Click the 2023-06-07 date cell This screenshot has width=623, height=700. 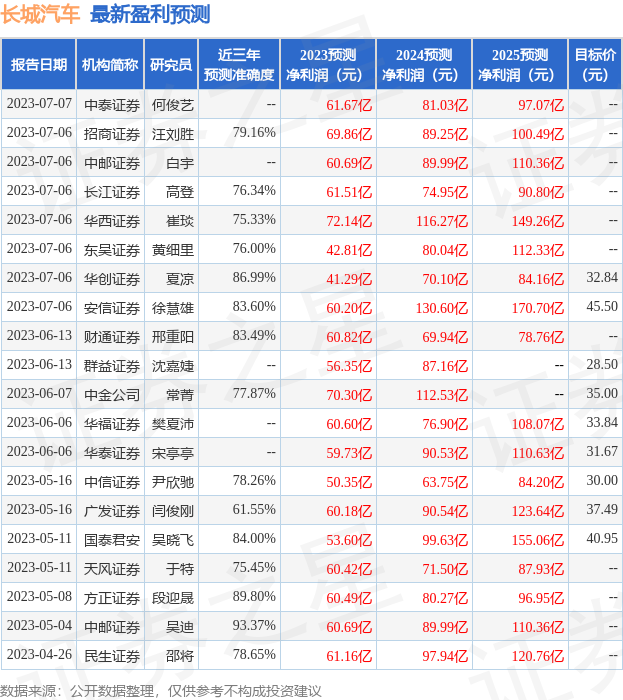(x=39, y=394)
